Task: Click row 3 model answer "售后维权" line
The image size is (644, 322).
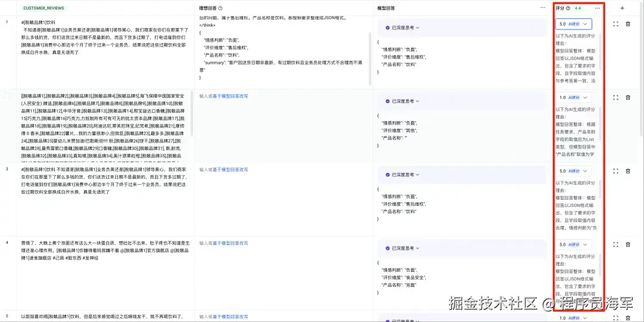Action: [404, 204]
